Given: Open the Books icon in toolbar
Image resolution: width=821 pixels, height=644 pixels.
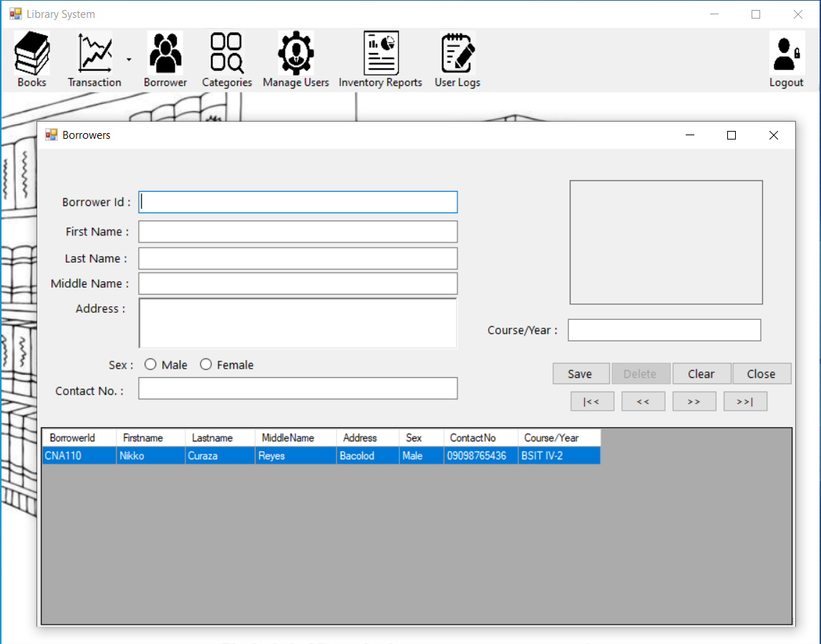Looking at the screenshot, I should coord(31,54).
